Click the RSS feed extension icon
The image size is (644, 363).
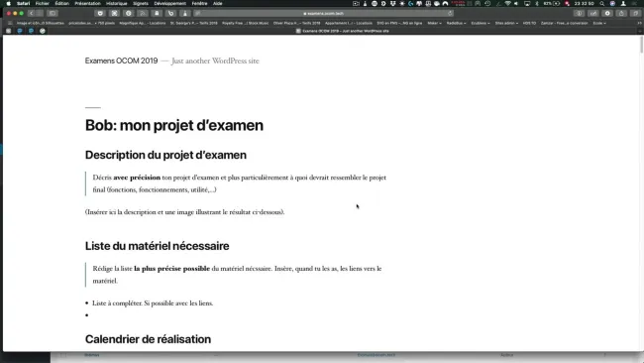pos(143,13)
